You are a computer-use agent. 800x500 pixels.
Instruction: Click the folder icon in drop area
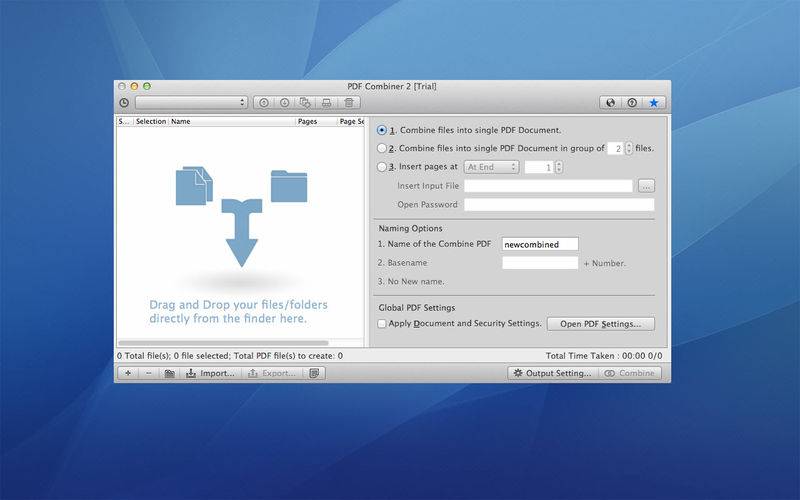tap(289, 186)
